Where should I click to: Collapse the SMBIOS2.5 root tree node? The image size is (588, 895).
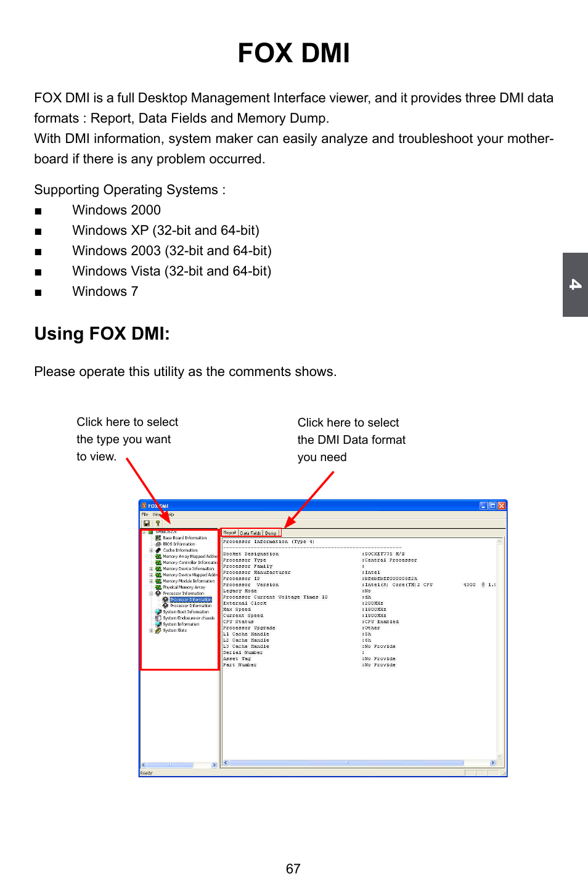pyautogui.click(x=144, y=532)
